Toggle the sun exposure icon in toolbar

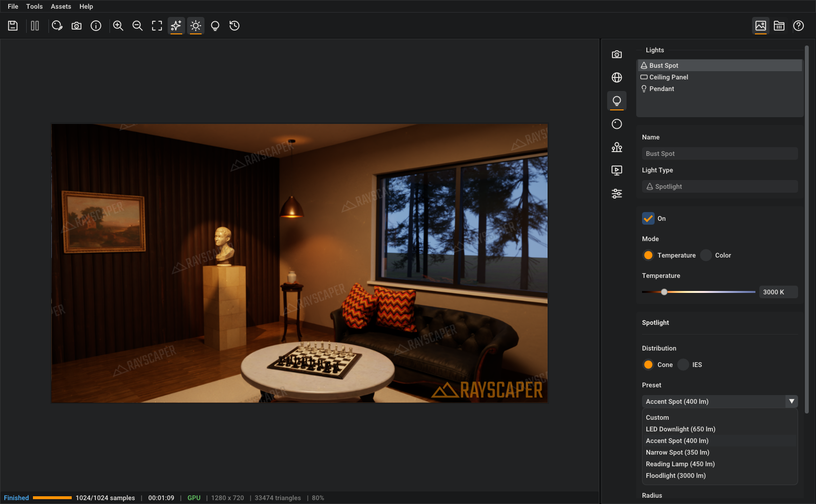(196, 26)
